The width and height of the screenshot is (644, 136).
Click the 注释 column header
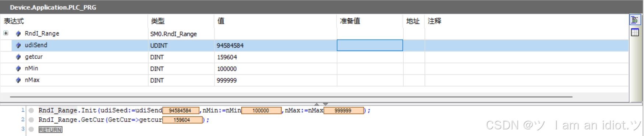[435, 21]
